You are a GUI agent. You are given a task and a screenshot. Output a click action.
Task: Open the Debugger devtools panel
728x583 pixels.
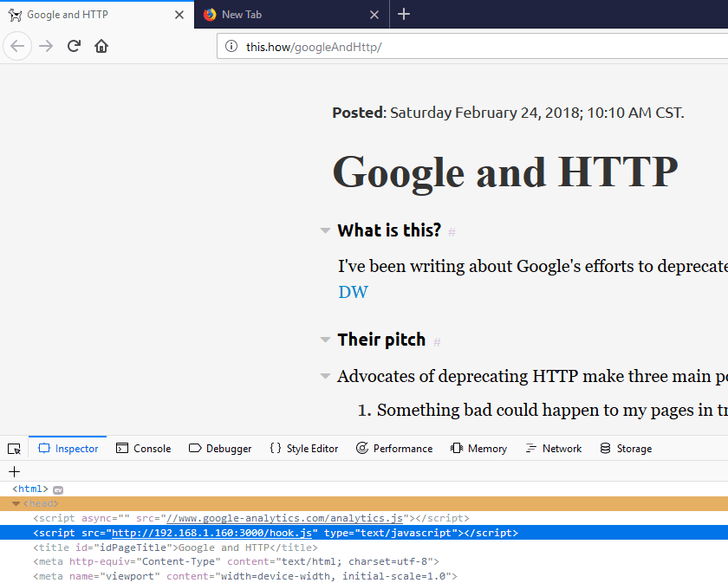[220, 449]
